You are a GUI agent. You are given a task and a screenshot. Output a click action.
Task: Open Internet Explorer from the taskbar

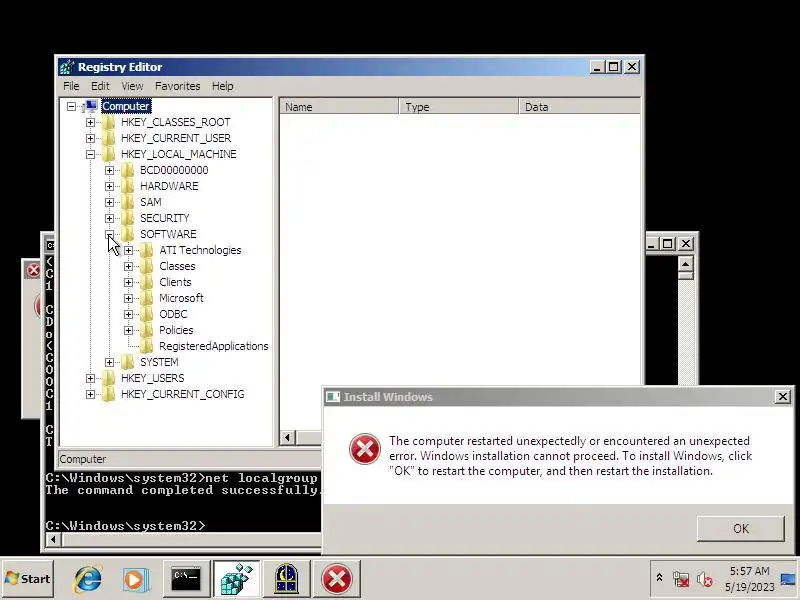tap(88, 579)
